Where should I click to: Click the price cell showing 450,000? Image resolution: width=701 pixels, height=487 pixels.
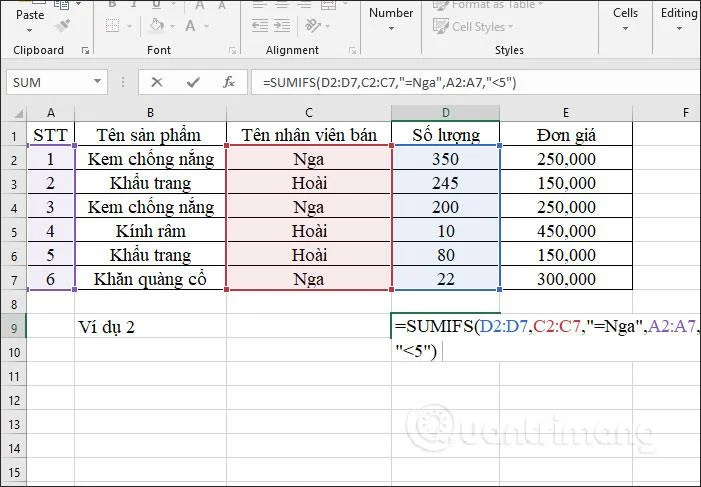(566, 230)
